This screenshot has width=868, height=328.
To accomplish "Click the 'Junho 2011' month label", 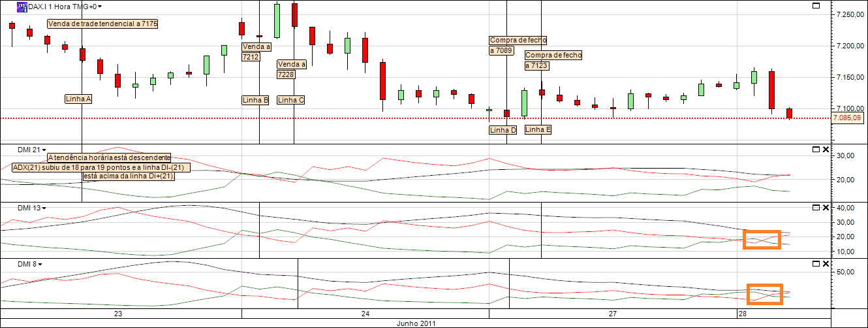I will 416,323.
